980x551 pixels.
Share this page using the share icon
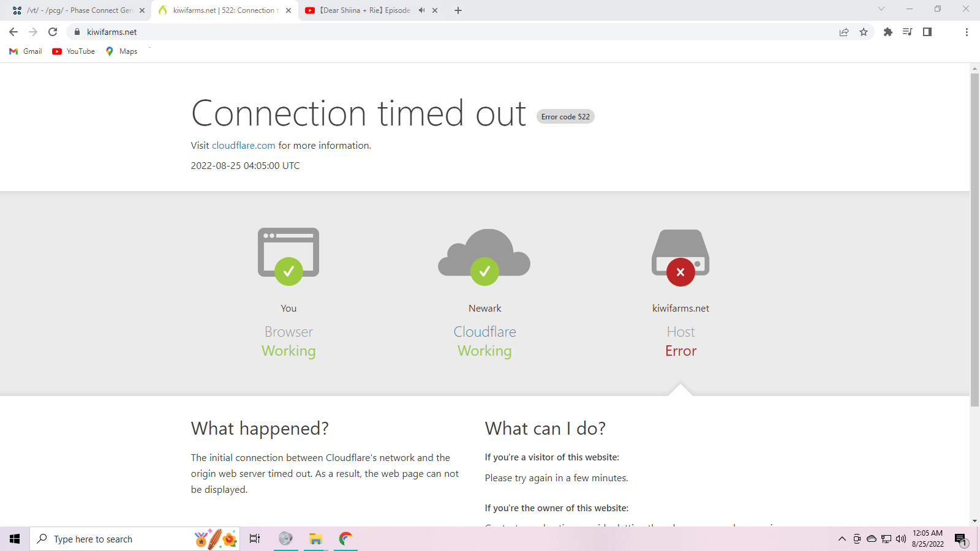click(x=844, y=32)
